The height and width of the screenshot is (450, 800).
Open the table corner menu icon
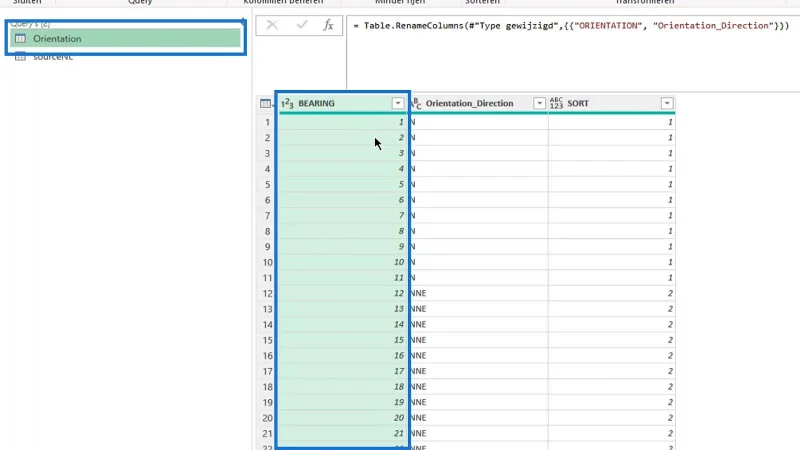(x=265, y=104)
